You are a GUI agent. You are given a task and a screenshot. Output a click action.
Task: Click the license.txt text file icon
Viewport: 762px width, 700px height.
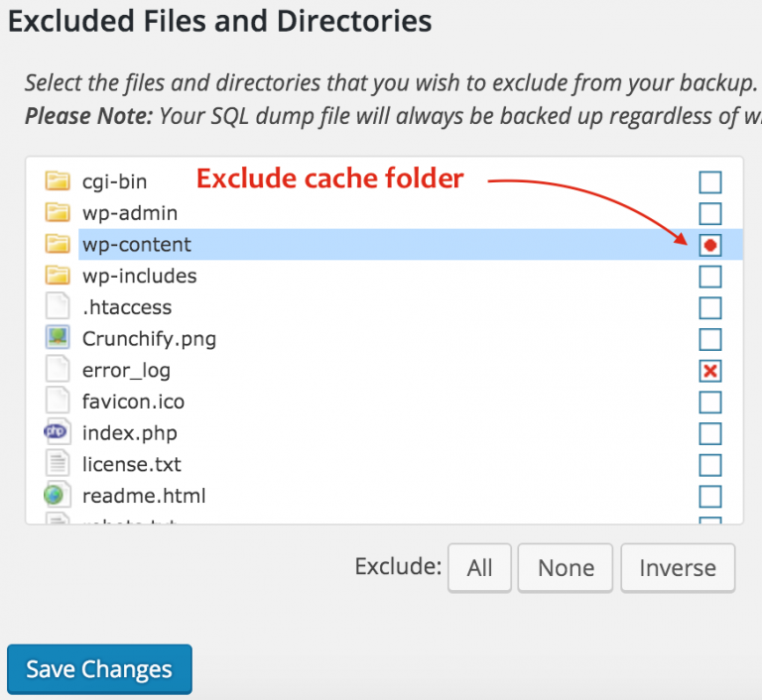click(x=58, y=464)
